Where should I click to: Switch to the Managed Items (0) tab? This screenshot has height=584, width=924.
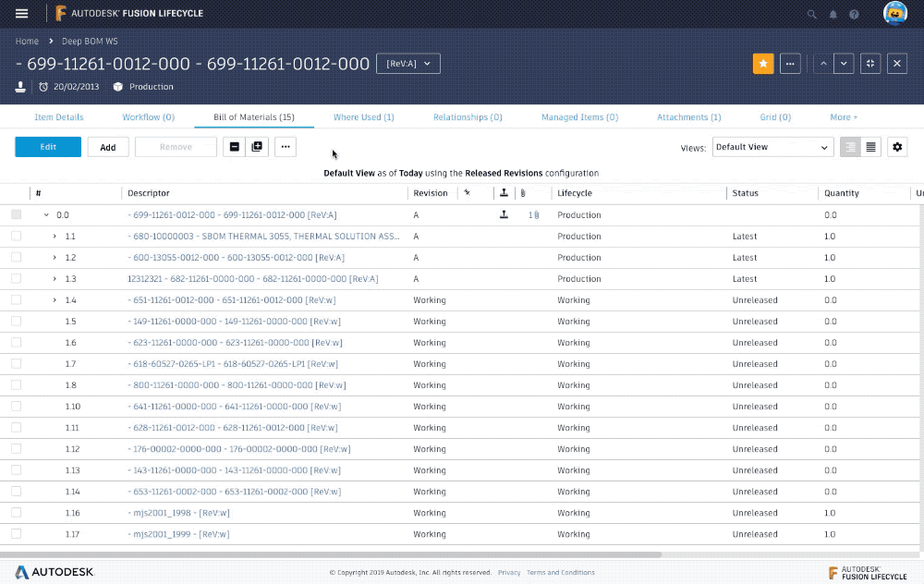tap(580, 116)
